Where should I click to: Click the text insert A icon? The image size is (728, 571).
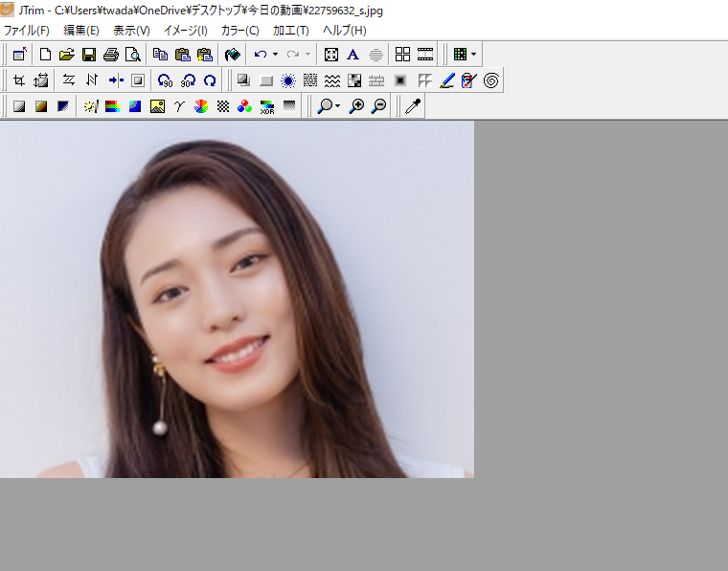click(x=353, y=55)
